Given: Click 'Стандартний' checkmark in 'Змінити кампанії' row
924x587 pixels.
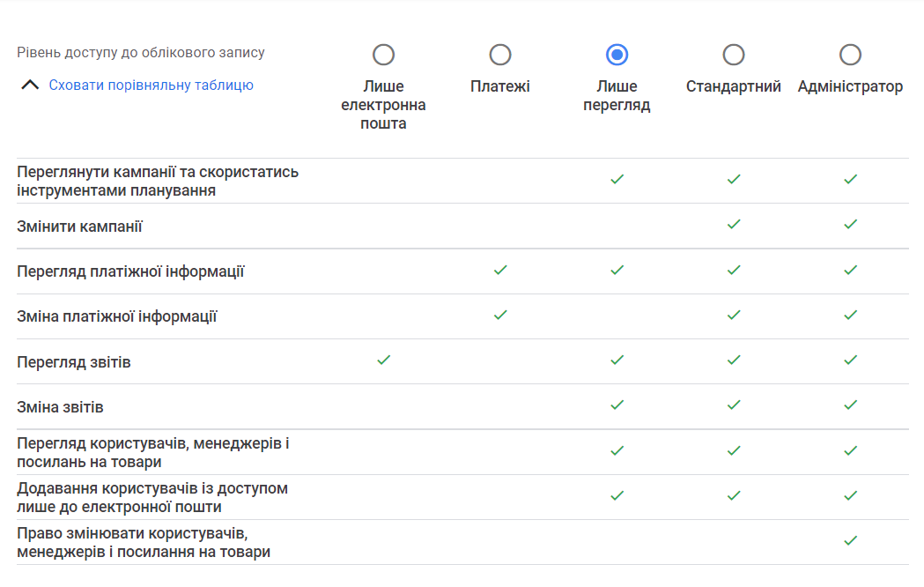Looking at the screenshot, I should tap(734, 225).
